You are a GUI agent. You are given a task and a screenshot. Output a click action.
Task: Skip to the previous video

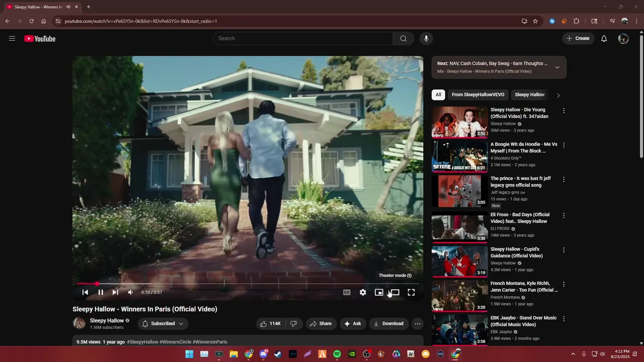point(86,292)
